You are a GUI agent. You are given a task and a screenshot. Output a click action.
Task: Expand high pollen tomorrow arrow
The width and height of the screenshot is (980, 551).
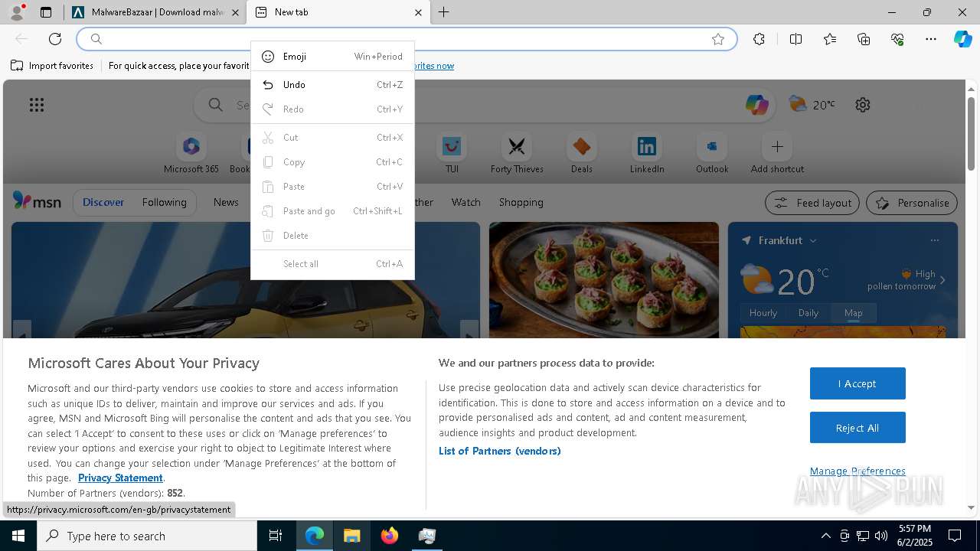tap(942, 280)
